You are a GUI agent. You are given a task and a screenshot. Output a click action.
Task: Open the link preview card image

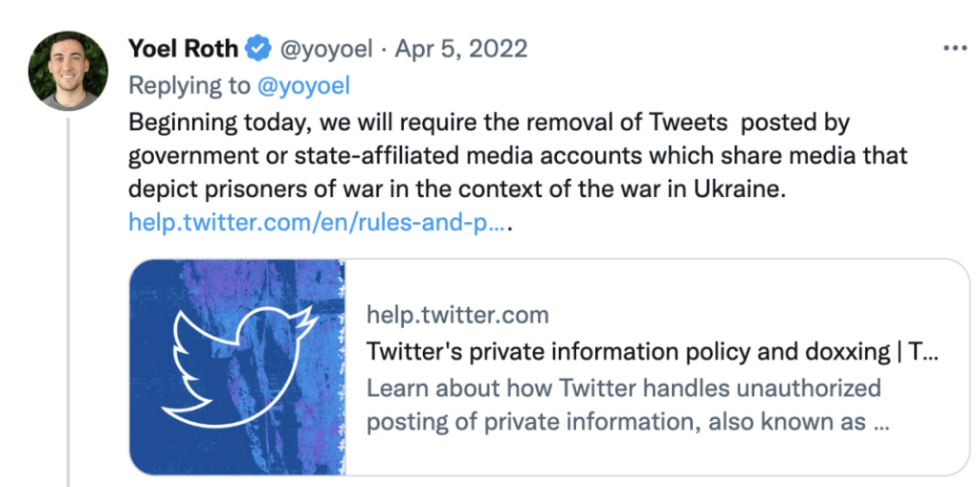(237, 367)
